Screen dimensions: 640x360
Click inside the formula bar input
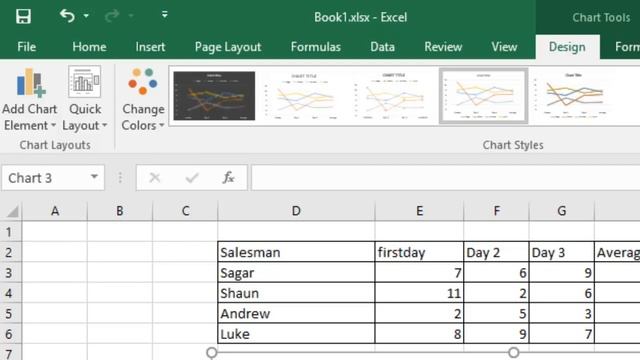click(445, 178)
